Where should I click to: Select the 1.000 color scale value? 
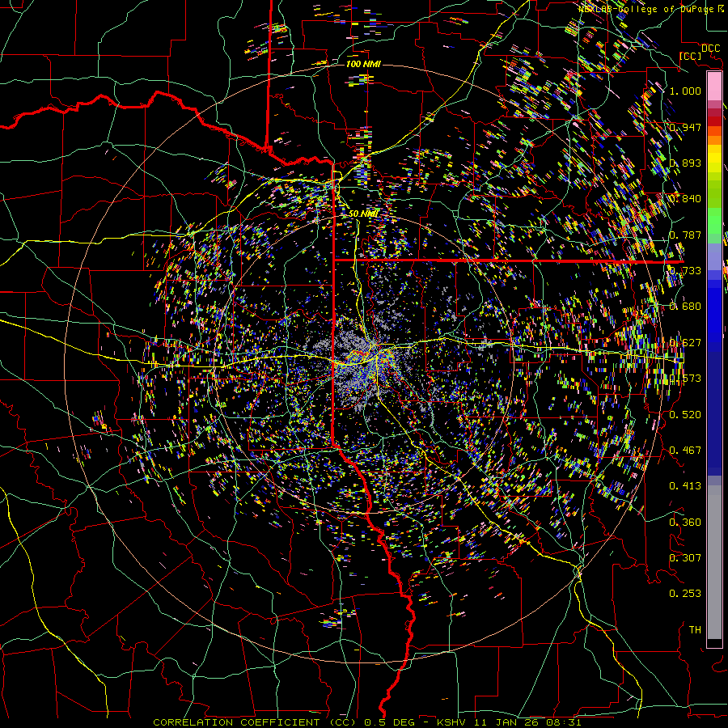point(685,91)
